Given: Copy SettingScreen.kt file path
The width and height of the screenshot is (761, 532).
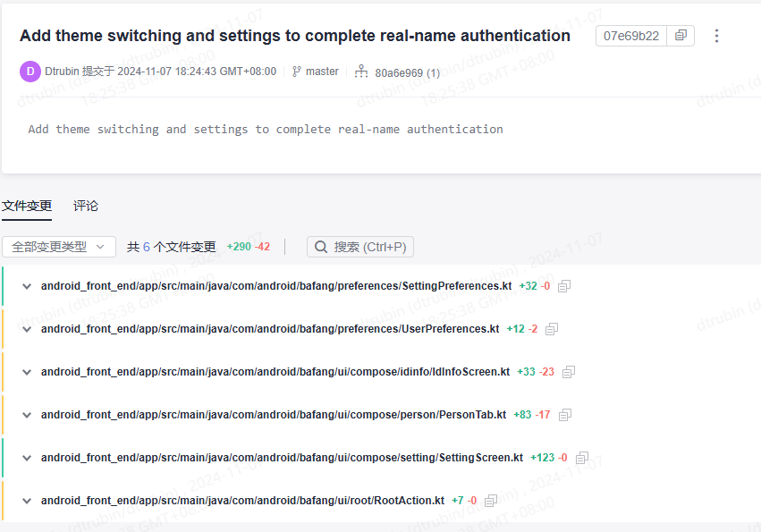Looking at the screenshot, I should [582, 458].
